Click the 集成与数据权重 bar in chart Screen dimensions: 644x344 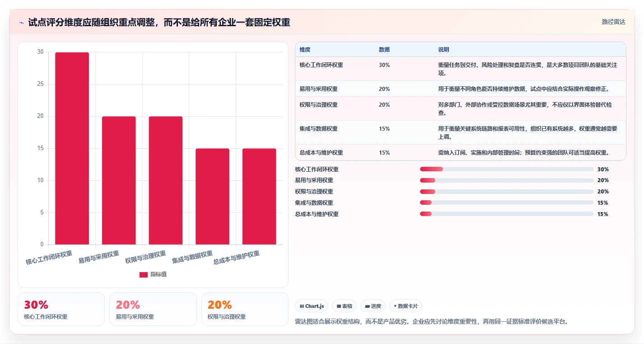point(212,197)
